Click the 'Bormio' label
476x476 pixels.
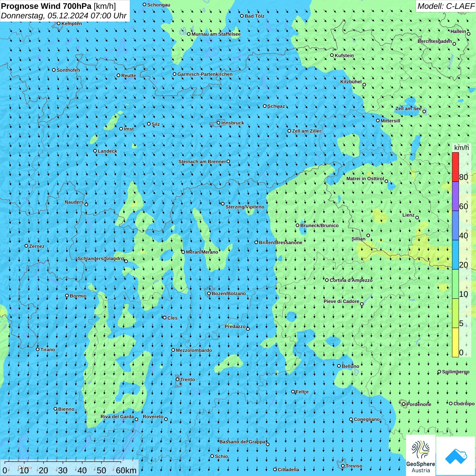coord(78,296)
